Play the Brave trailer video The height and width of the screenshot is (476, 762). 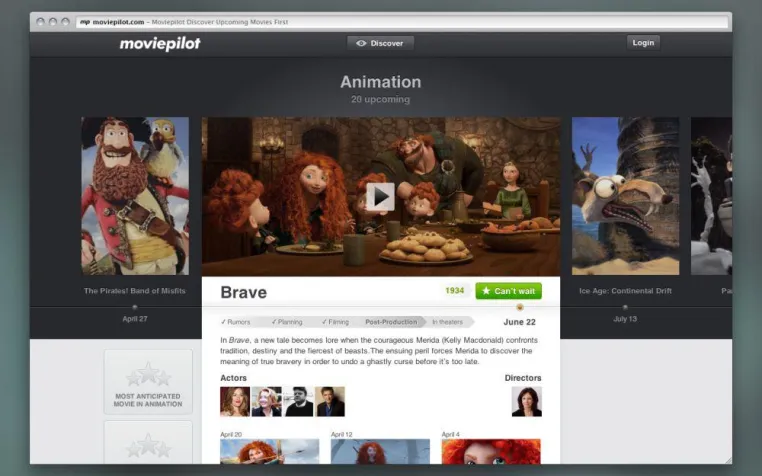pyautogui.click(x=380, y=197)
